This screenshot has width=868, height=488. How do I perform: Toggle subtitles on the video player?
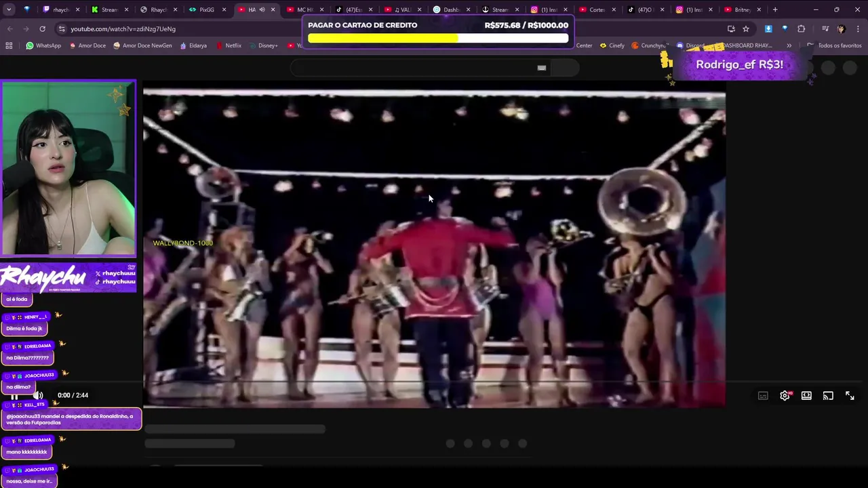tap(763, 396)
